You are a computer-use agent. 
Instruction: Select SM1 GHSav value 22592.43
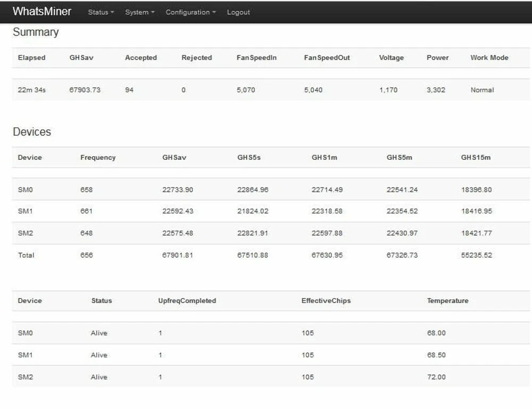(x=178, y=211)
